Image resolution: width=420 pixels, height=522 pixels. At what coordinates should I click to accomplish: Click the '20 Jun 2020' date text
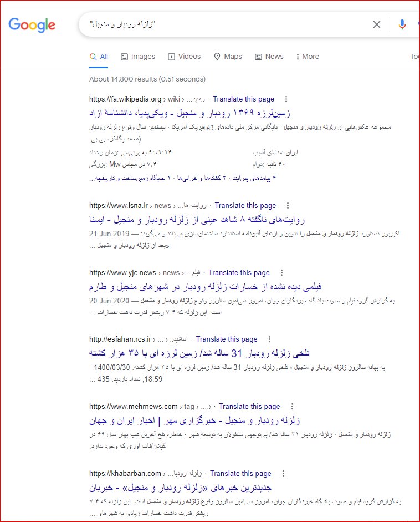tap(109, 301)
